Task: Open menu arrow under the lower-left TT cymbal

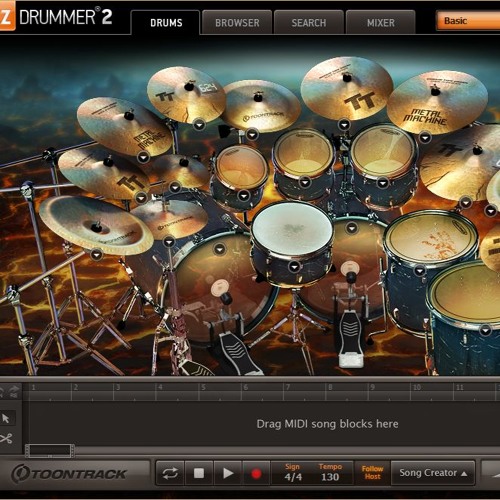Action: click(x=141, y=197)
